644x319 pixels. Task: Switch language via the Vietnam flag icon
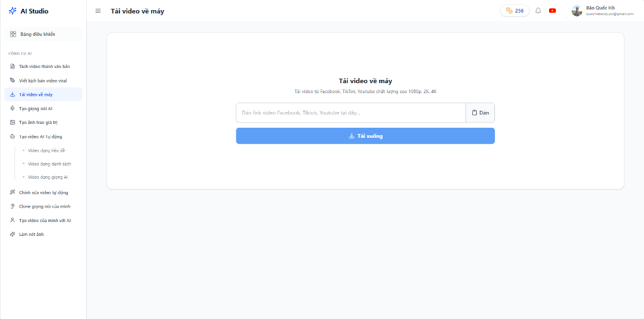tap(552, 11)
